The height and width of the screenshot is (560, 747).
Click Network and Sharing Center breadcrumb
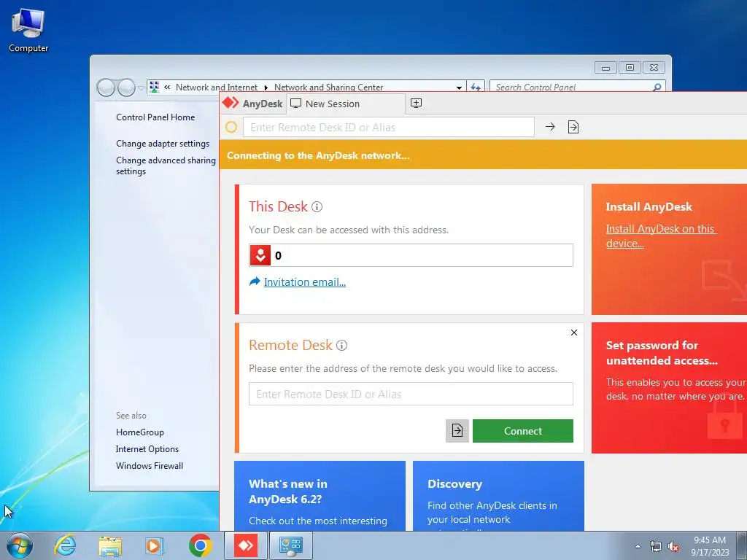(328, 87)
